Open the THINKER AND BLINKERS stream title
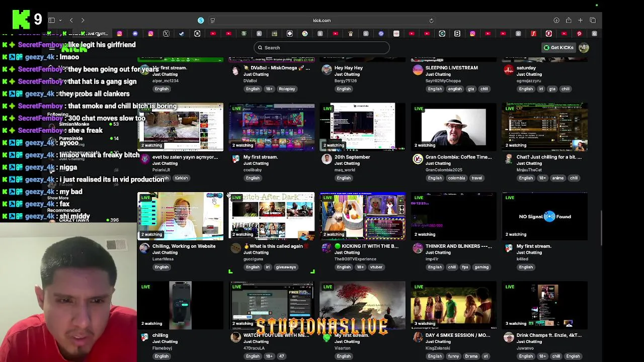644x362 pixels. 458,246
